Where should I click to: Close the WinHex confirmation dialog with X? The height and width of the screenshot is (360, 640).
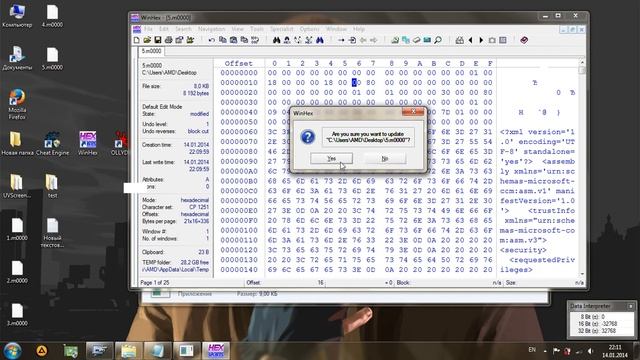pos(413,111)
